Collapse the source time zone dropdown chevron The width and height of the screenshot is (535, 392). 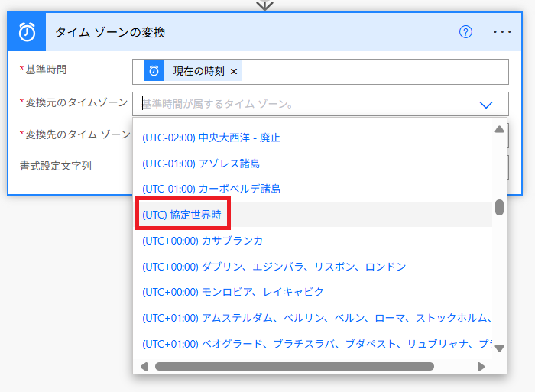pyautogui.click(x=486, y=104)
